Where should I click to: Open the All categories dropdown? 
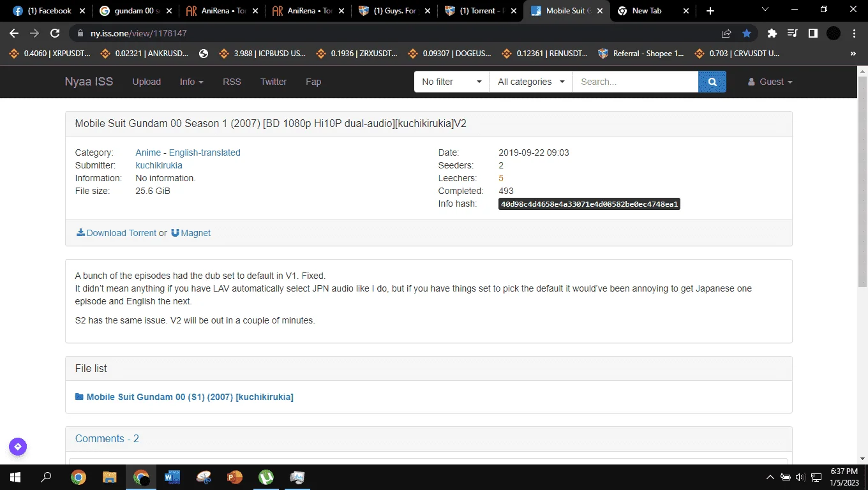pos(531,82)
